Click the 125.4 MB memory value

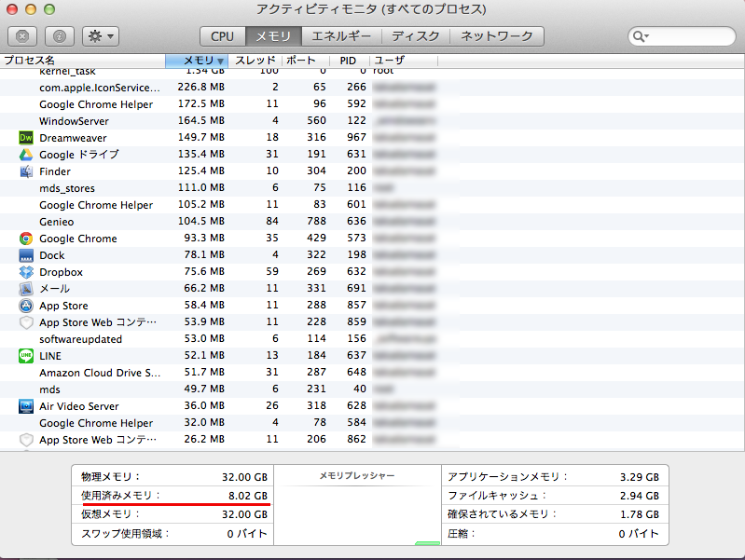click(201, 171)
